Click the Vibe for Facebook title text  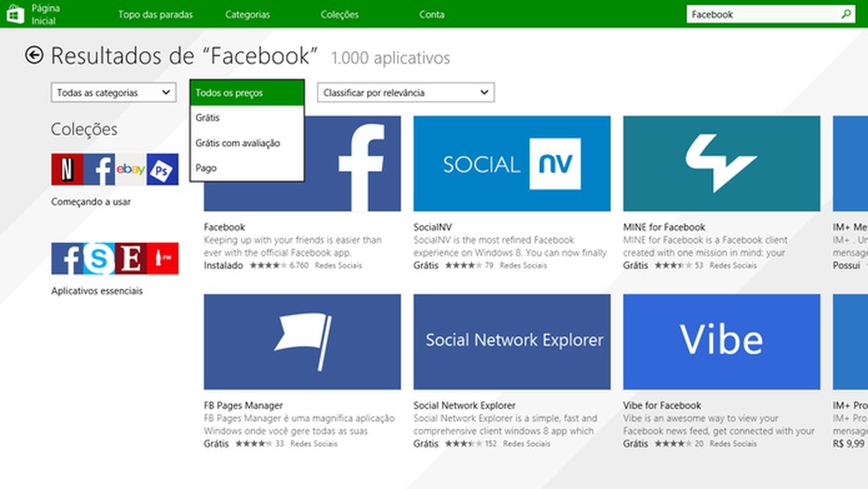click(x=662, y=405)
